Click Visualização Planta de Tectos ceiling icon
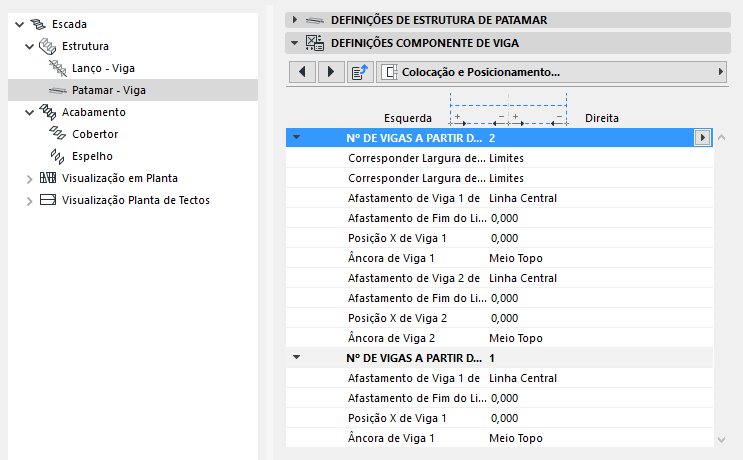The height and width of the screenshot is (460, 743). coord(48,199)
